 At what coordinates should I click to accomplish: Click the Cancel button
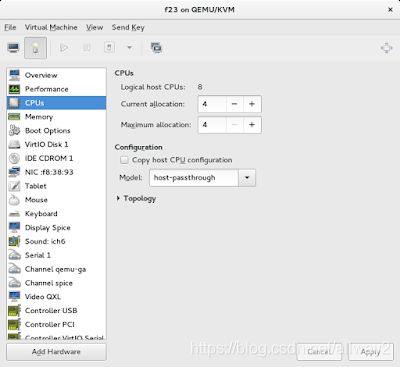coord(319,352)
